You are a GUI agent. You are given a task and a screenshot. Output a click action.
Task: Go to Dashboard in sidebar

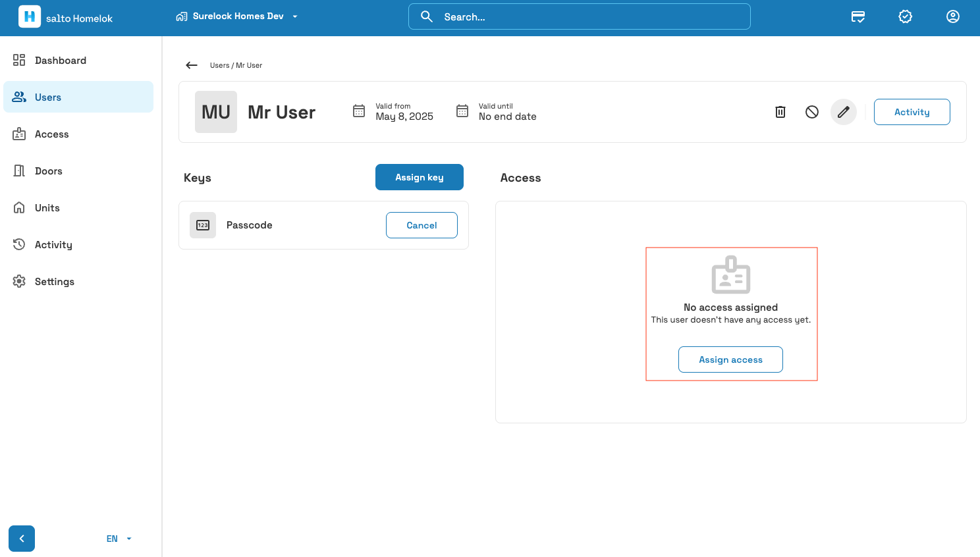coord(78,60)
